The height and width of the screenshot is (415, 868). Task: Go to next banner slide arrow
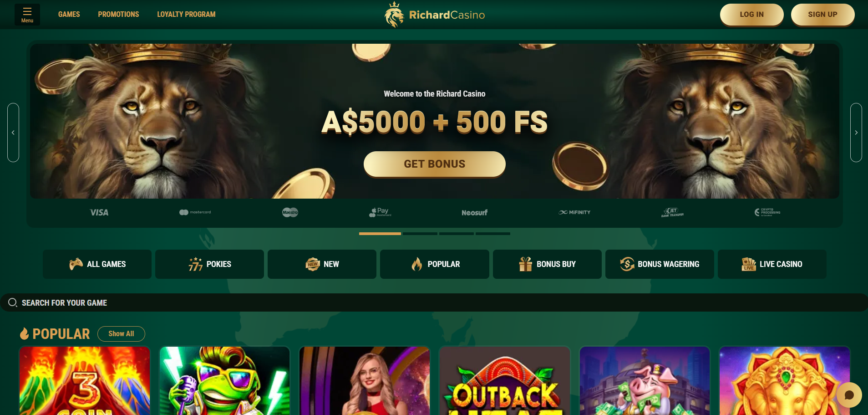click(856, 133)
